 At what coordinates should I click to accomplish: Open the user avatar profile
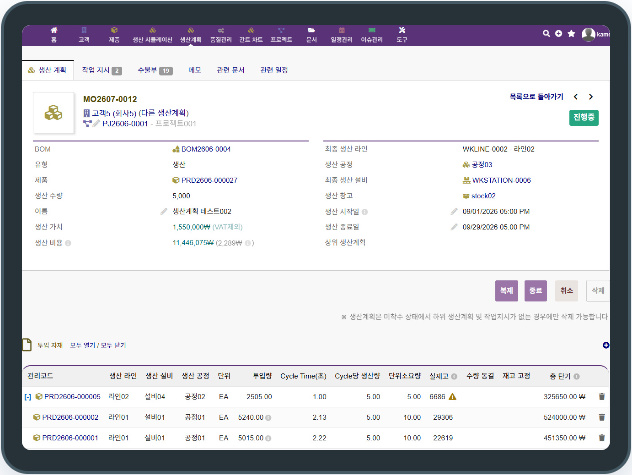pos(588,34)
